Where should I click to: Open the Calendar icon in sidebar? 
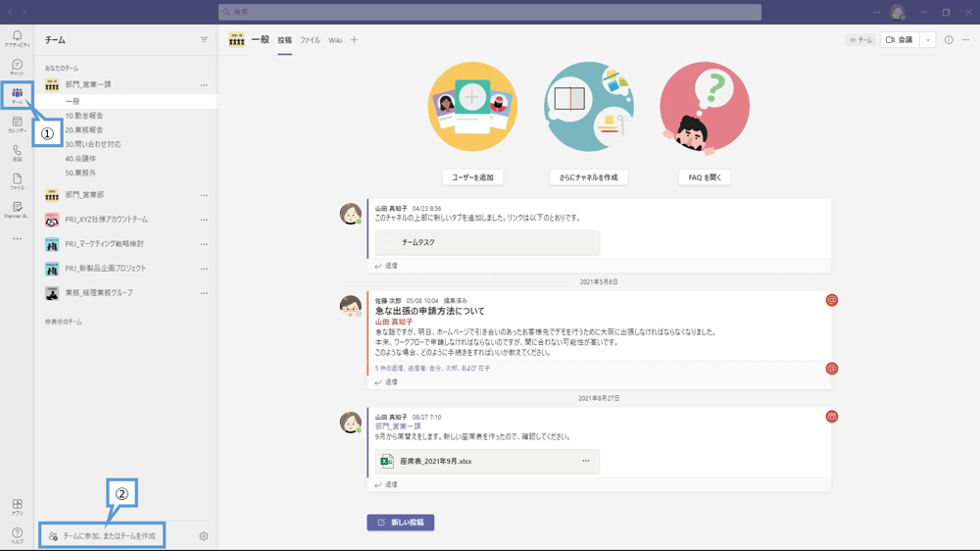[x=17, y=125]
